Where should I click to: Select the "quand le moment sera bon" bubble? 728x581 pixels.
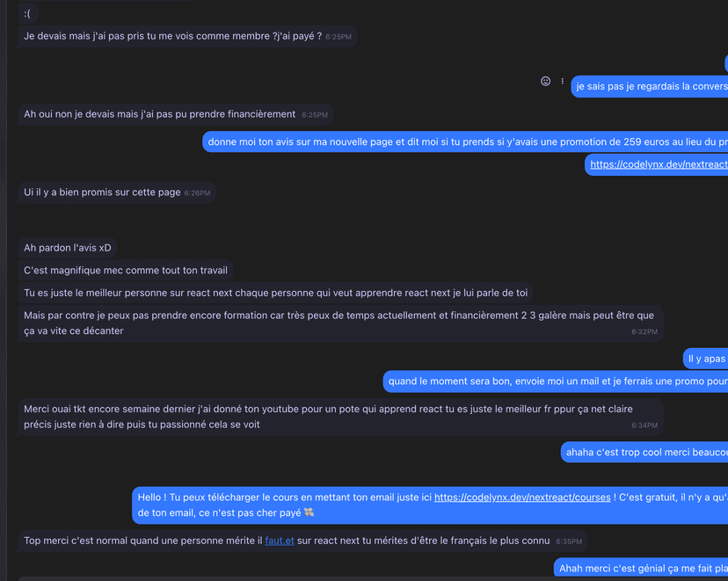(x=557, y=381)
